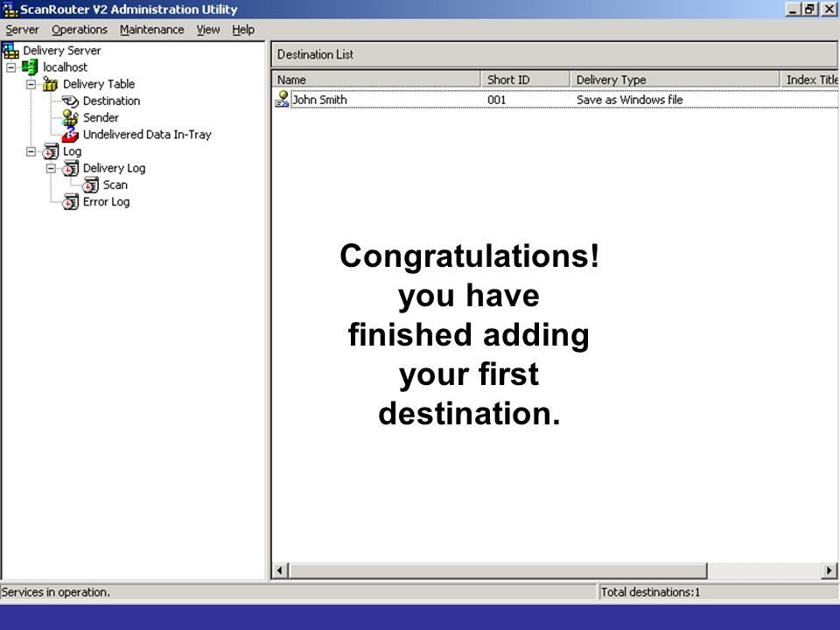840x630 pixels.
Task: Sort list by Name column header
Action: pos(376,80)
